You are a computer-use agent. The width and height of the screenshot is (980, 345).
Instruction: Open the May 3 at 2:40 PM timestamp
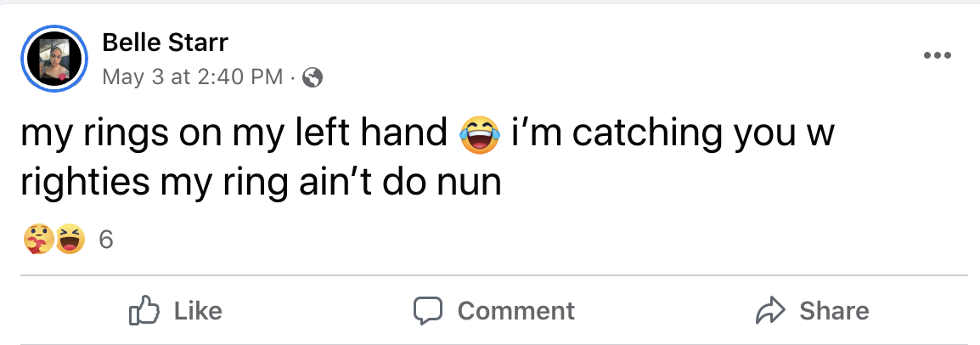point(192,77)
